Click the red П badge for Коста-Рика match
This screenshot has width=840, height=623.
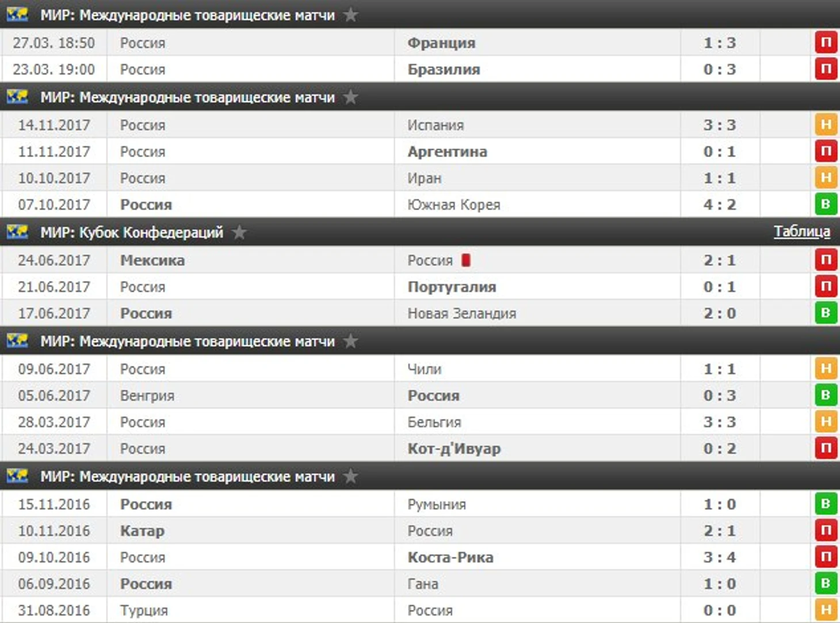pyautogui.click(x=826, y=557)
